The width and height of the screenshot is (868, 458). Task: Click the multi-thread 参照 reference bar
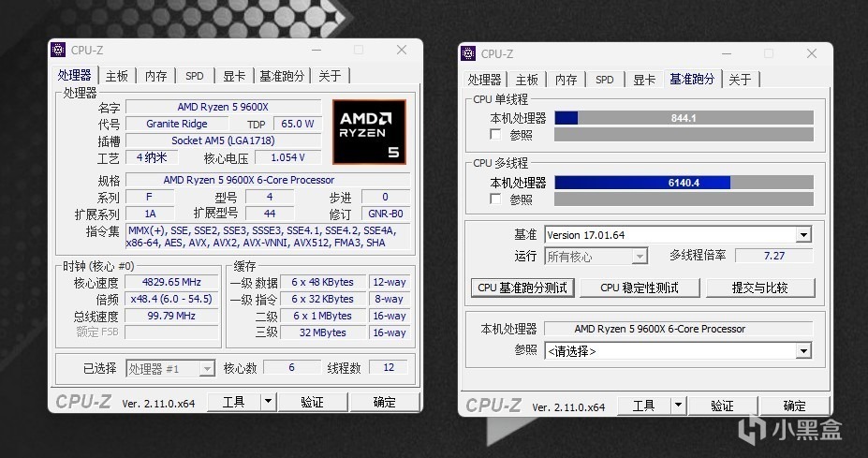tap(684, 199)
